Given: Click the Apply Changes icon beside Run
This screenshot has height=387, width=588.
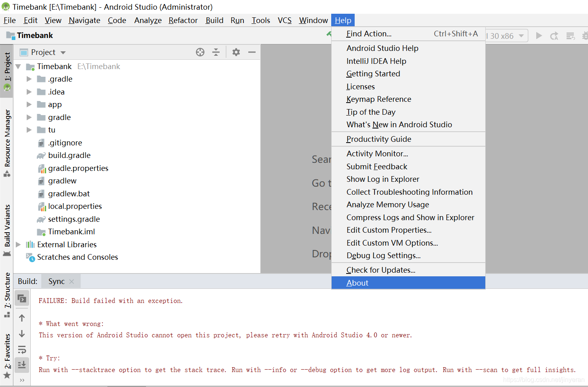Looking at the screenshot, I should [x=554, y=36].
